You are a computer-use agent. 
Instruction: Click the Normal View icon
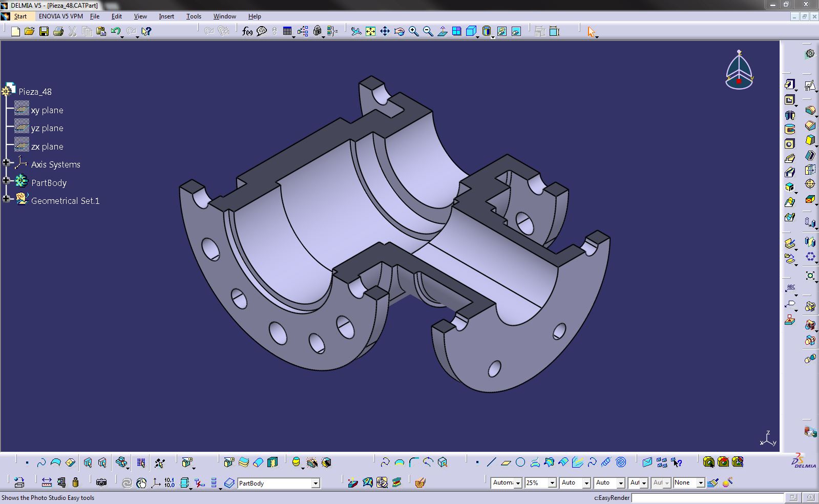point(443,31)
